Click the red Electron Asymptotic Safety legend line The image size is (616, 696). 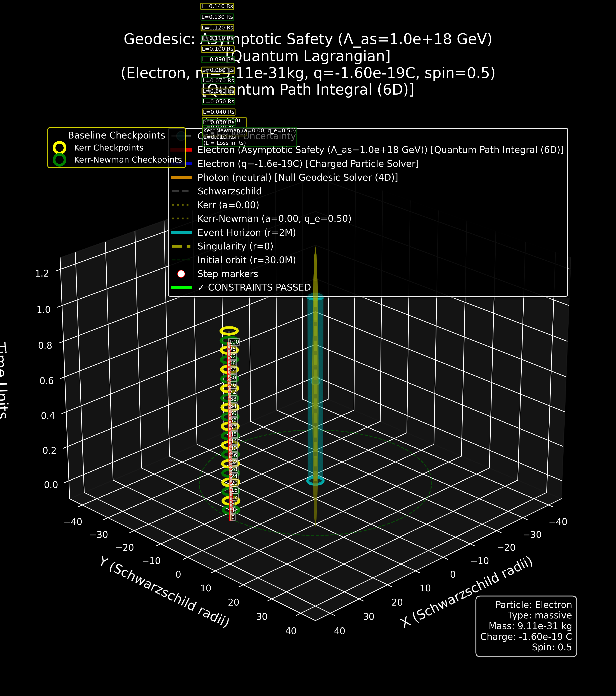[x=181, y=150]
